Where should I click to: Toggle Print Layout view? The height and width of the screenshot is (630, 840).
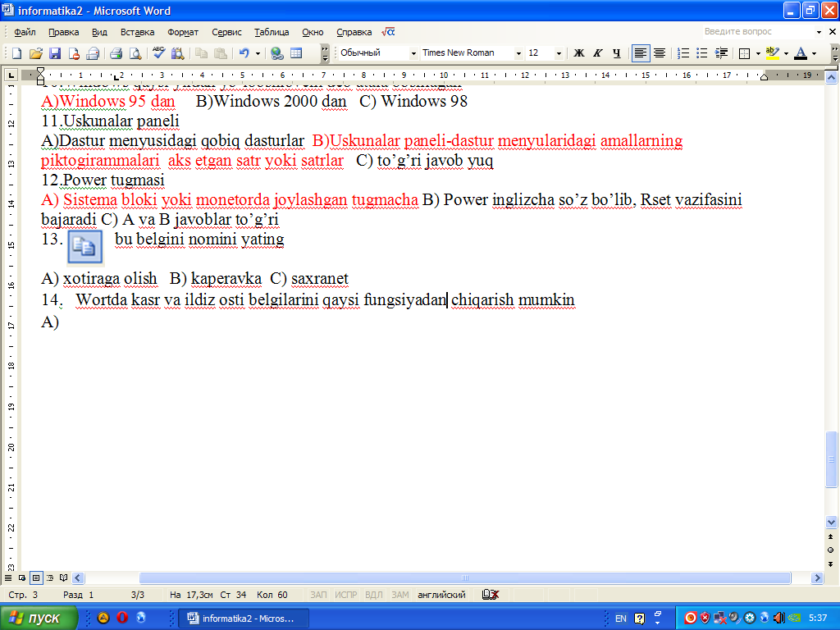(36, 578)
